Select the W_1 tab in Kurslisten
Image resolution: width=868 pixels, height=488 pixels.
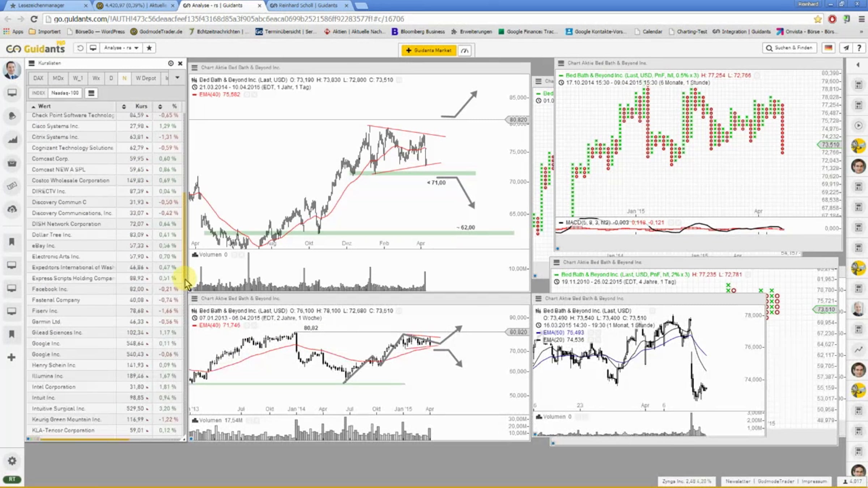click(x=78, y=78)
